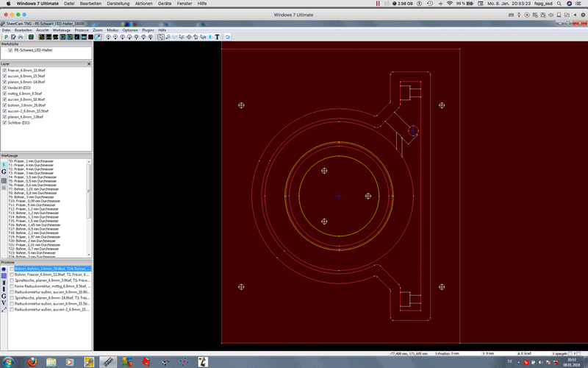Screen dimensions: 588x368
Task: Toggle layer bohren_3.0mm_20.0tief checkbox
Action: pyautogui.click(x=4, y=105)
